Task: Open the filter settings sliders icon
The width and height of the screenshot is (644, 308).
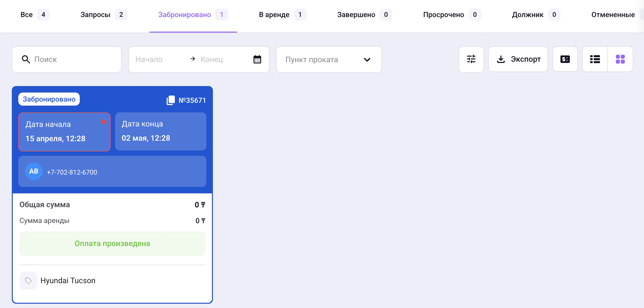Action: pyautogui.click(x=471, y=59)
